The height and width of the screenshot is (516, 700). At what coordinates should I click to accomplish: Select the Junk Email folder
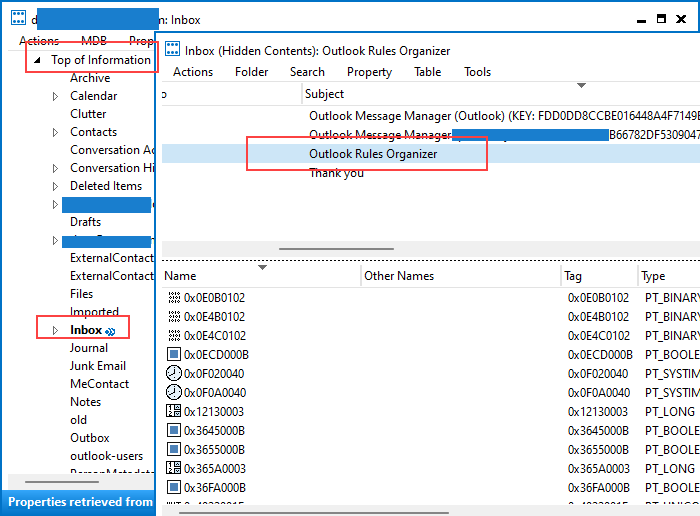click(x=98, y=366)
